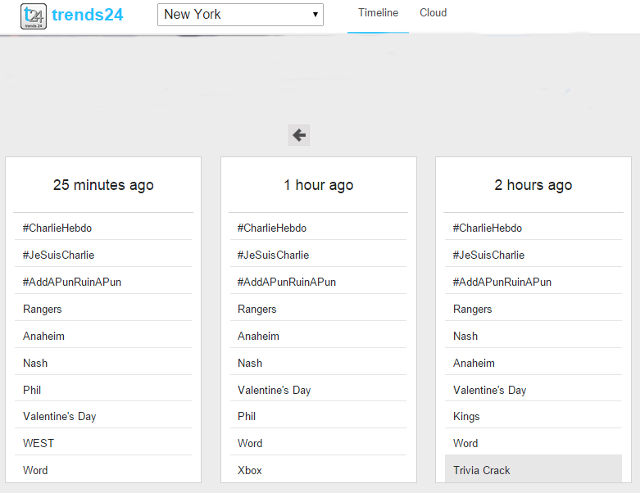Click the 2 hours ago heading

[533, 185]
